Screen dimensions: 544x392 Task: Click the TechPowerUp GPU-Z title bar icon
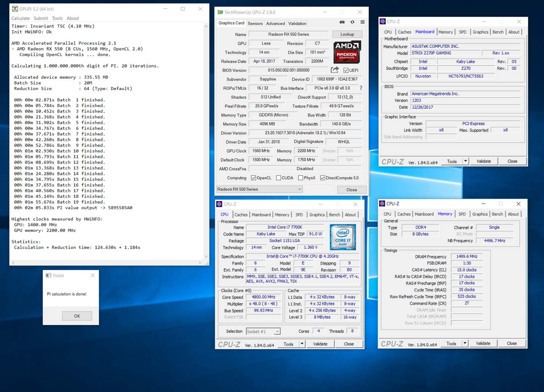pyautogui.click(x=220, y=12)
